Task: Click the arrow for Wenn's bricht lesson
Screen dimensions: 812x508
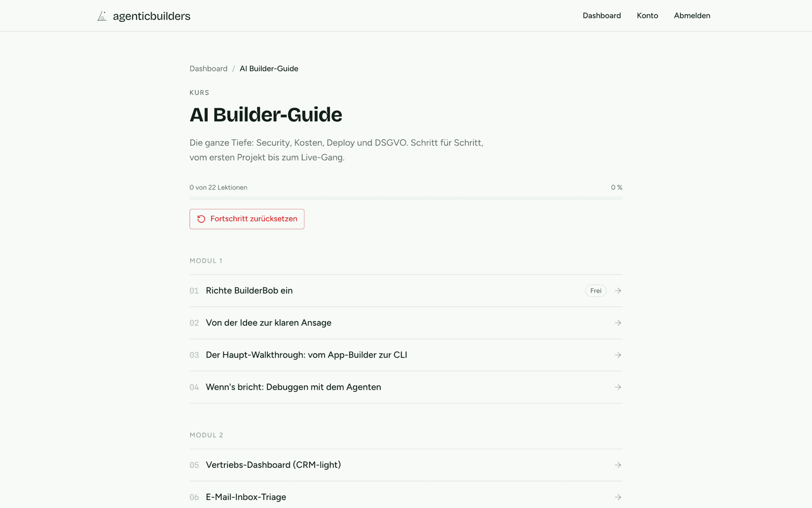Action: (x=618, y=387)
